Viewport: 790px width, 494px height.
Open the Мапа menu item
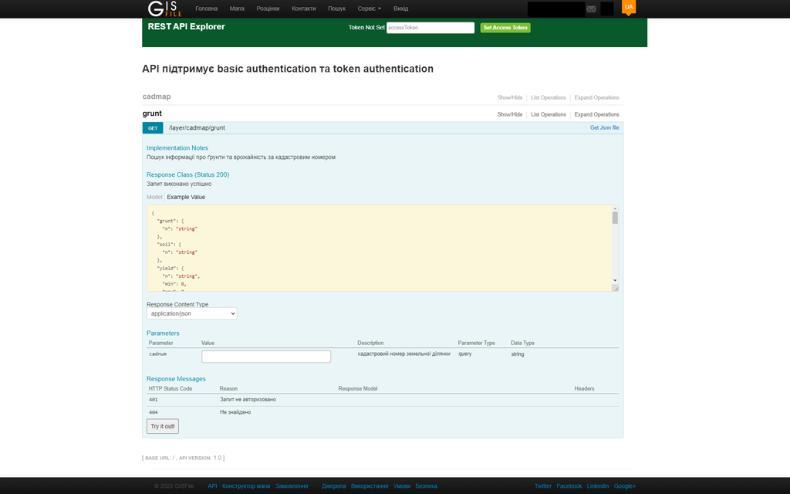tap(237, 8)
